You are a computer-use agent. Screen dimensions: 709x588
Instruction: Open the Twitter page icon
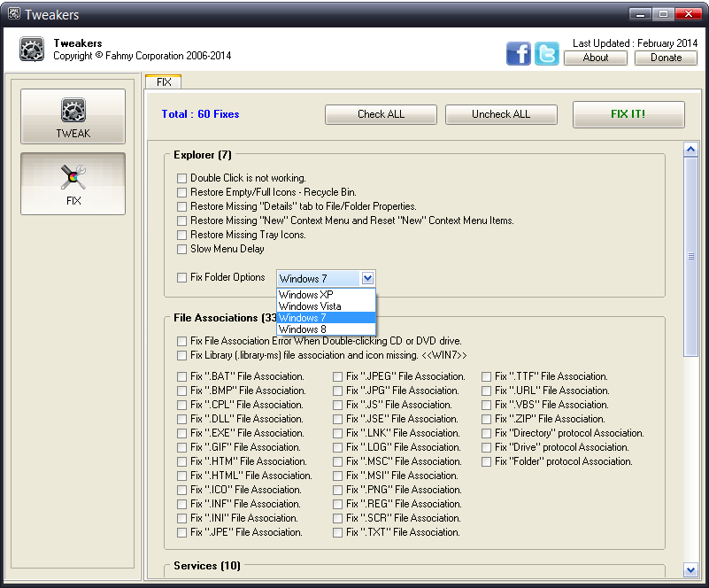pos(547,53)
